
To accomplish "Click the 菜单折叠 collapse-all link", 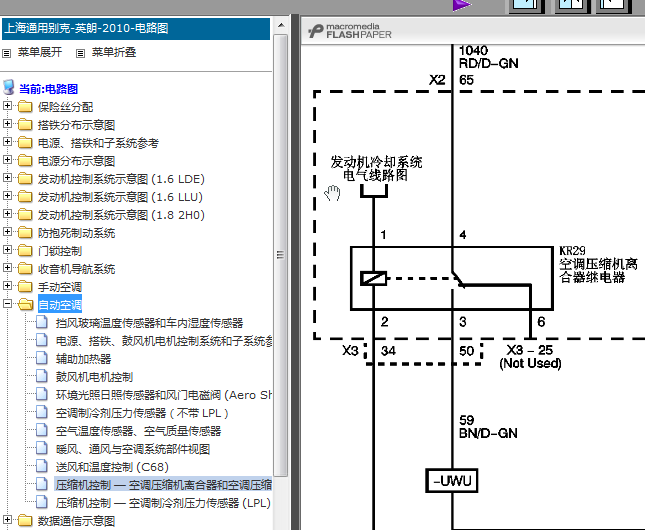I will click(114, 52).
